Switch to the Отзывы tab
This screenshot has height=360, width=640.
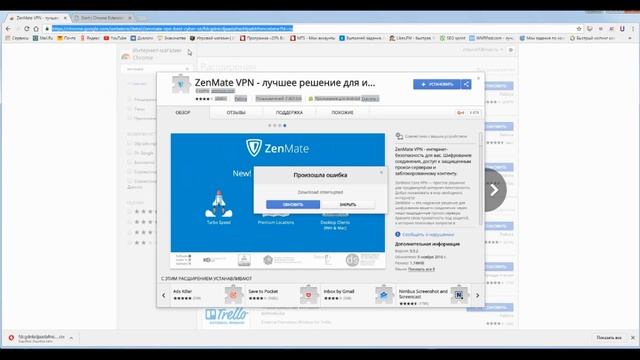point(236,112)
